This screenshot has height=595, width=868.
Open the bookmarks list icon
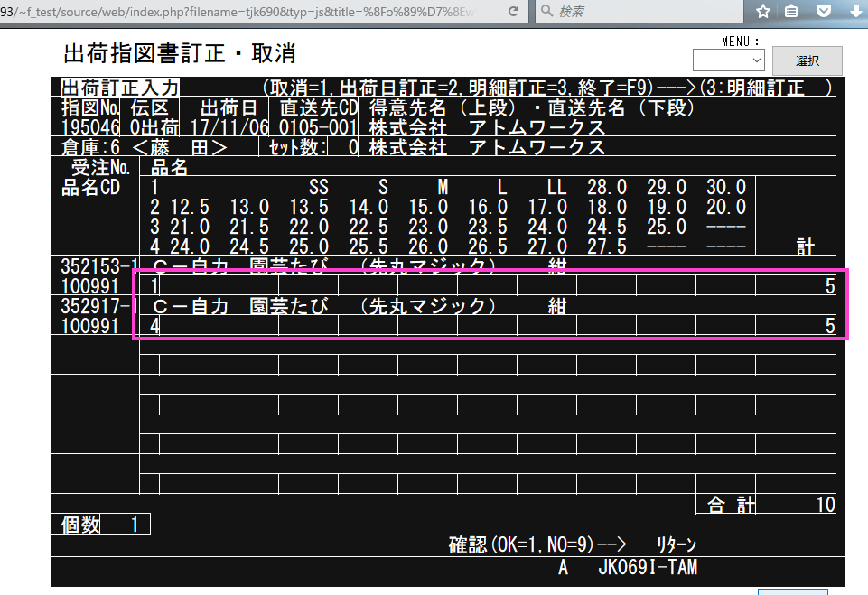pyautogui.click(x=792, y=11)
